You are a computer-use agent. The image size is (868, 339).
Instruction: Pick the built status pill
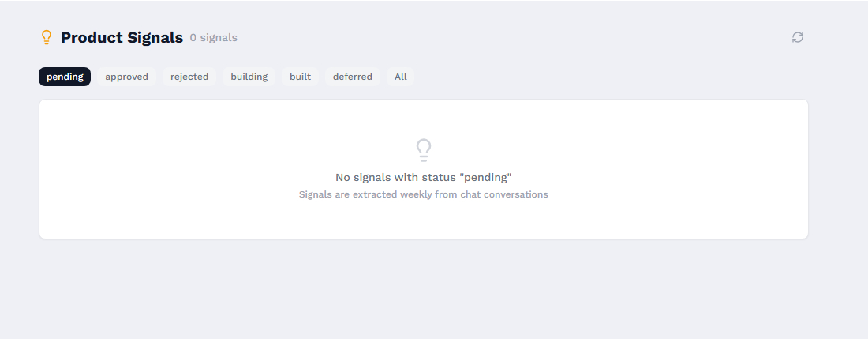pos(300,77)
